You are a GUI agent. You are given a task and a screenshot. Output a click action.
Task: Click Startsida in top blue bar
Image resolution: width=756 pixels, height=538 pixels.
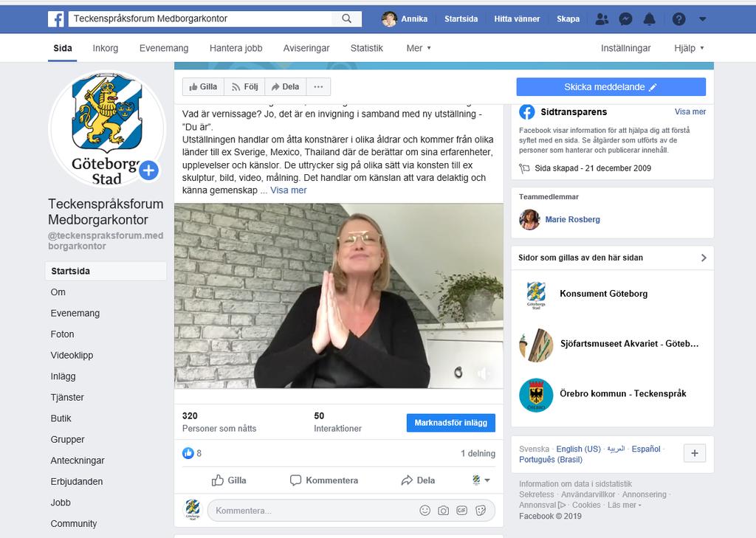click(461, 18)
